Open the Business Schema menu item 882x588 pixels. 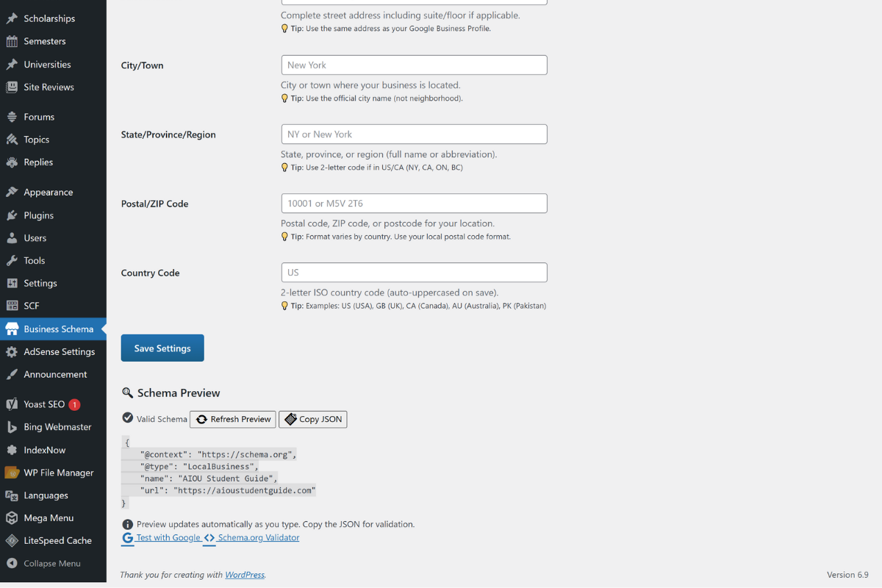pos(58,329)
